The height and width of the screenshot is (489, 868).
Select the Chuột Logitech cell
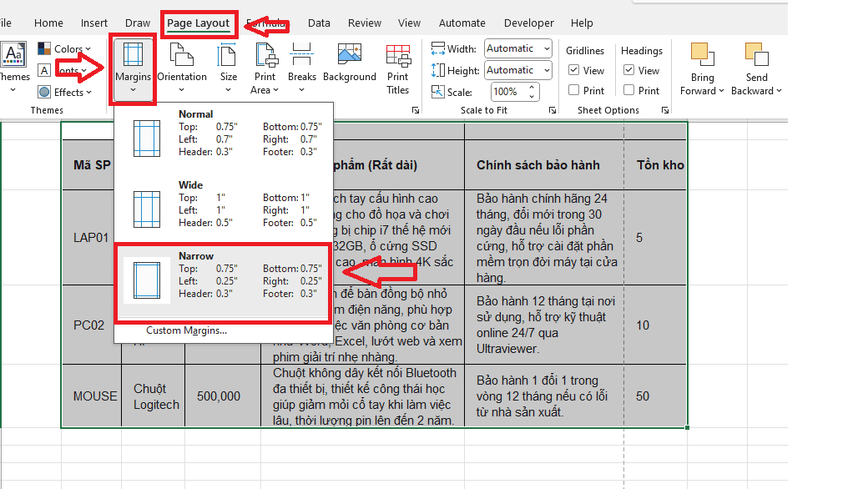coord(154,396)
